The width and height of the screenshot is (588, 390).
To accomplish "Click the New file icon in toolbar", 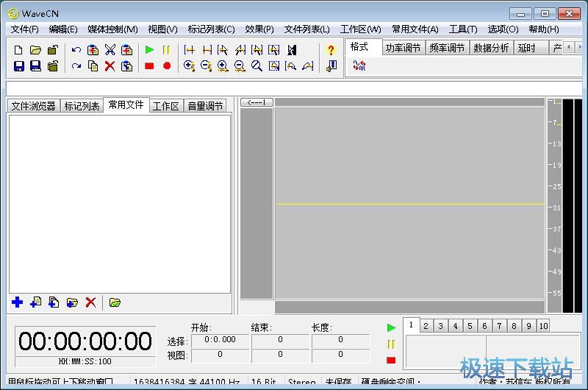I will pos(18,50).
